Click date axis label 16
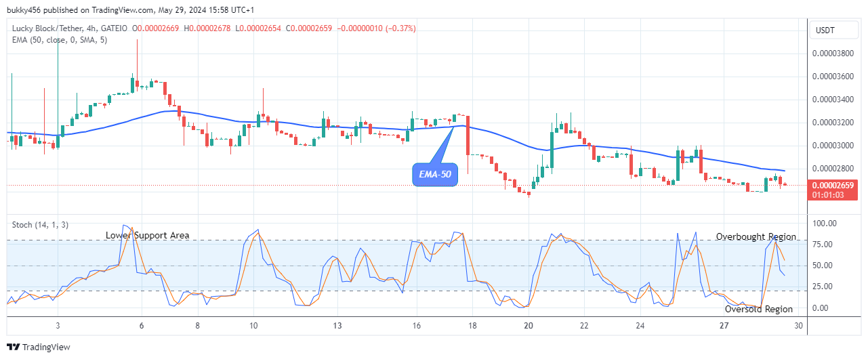This screenshot has height=359, width=868. pos(416,326)
